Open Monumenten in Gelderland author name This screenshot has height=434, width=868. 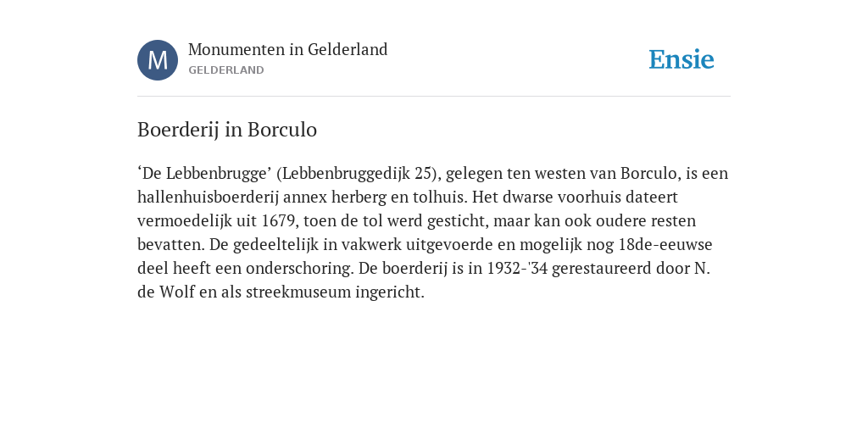(288, 50)
